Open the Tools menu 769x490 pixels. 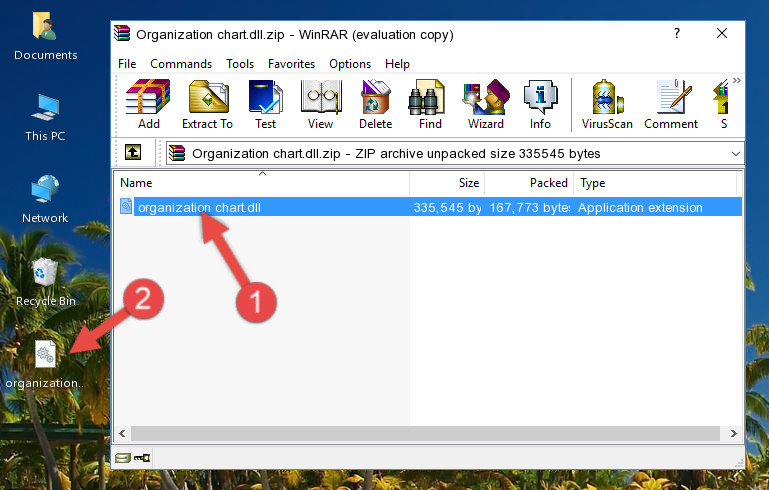[x=240, y=64]
